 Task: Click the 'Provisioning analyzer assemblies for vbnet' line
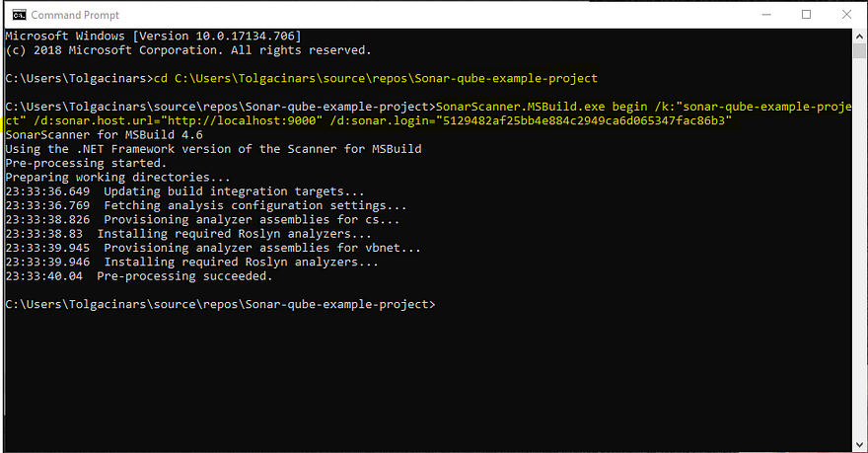pyautogui.click(x=213, y=248)
